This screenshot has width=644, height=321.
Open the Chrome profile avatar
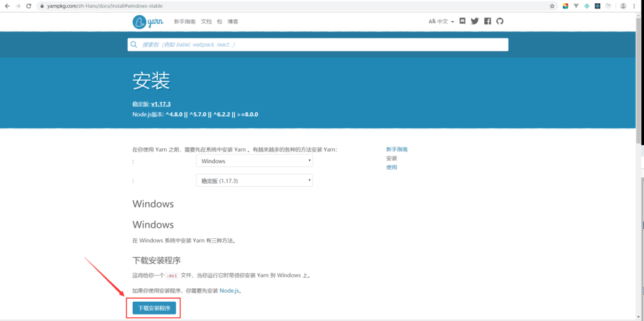coord(623,6)
